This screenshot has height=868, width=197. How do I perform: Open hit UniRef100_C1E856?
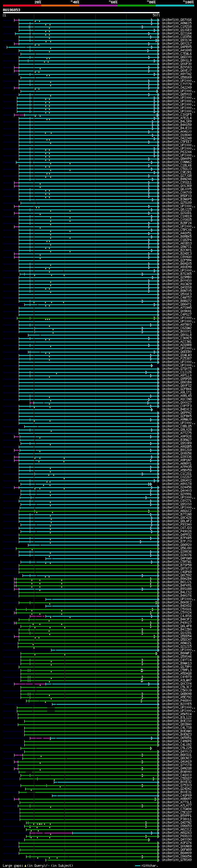177,37
